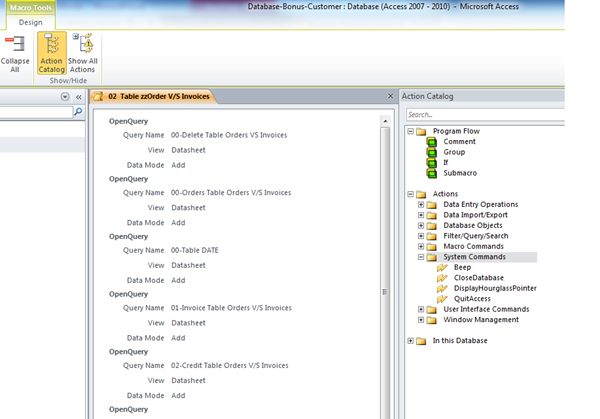Select the Group program flow item
The height and width of the screenshot is (419, 600).
click(x=453, y=152)
